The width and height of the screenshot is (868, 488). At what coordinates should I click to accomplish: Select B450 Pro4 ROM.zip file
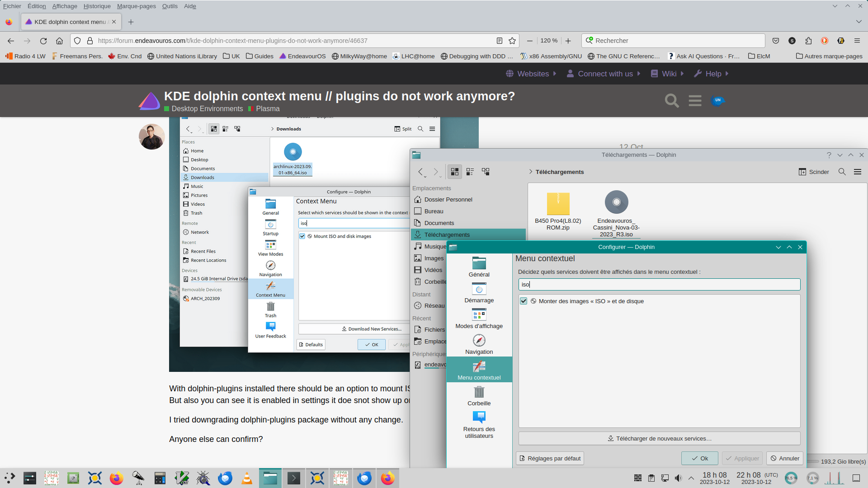pyautogui.click(x=558, y=211)
